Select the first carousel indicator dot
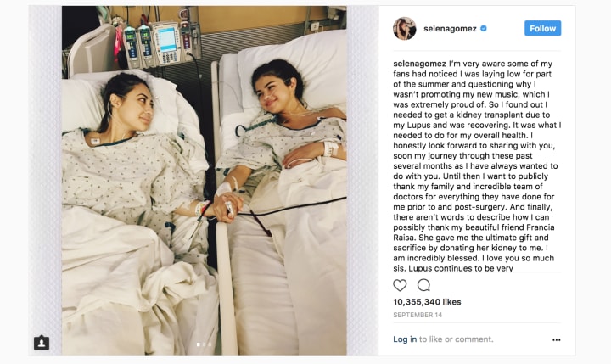Image resolution: width=611 pixels, height=364 pixels. (x=199, y=344)
